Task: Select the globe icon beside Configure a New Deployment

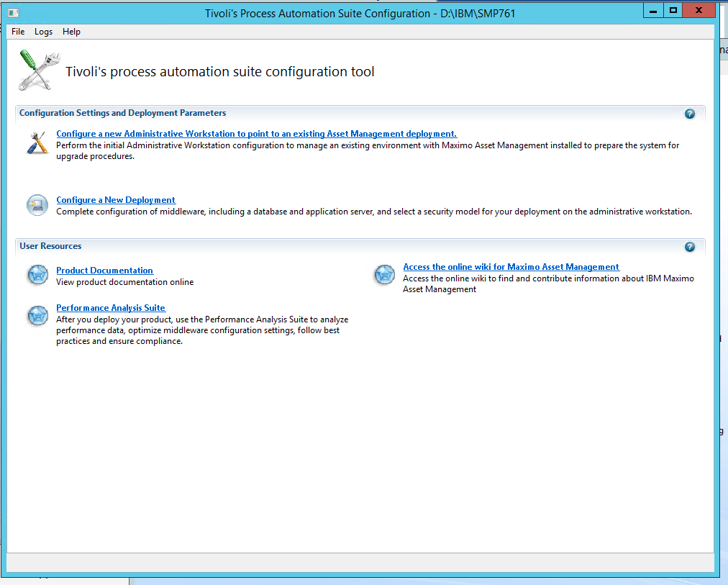Action: pos(37,205)
